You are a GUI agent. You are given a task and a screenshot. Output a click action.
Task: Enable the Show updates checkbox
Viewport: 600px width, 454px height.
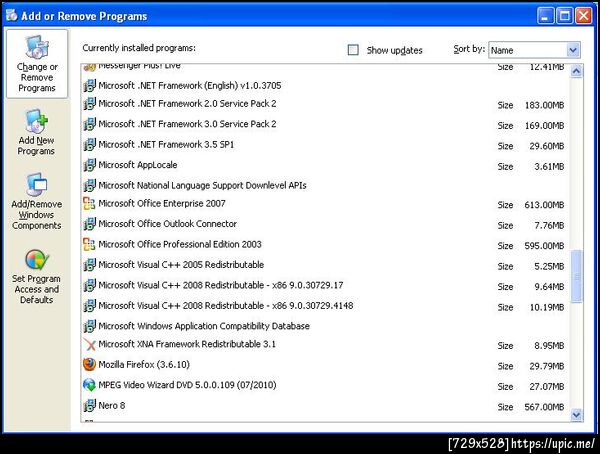[x=353, y=50]
